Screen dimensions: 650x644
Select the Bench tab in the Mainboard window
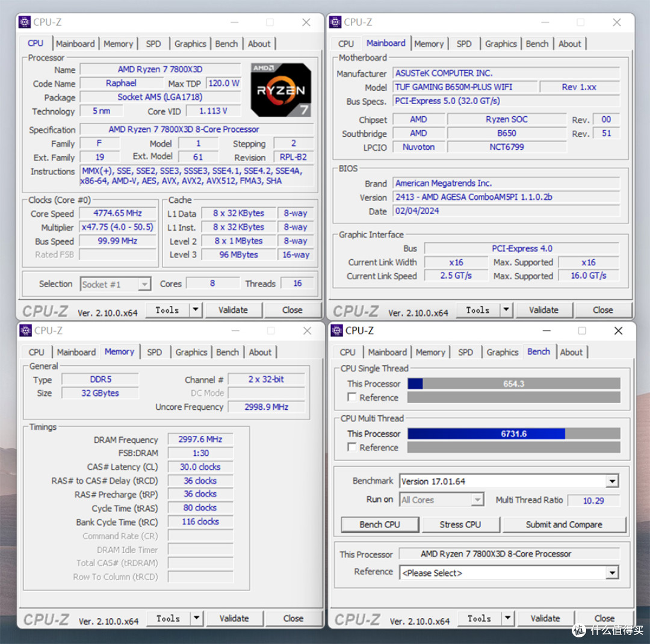537,43
